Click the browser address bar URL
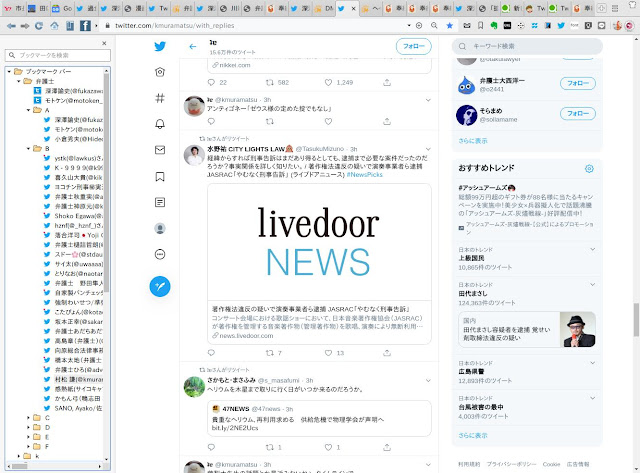Image resolution: width=640 pixels, height=473 pixels. 174,26
